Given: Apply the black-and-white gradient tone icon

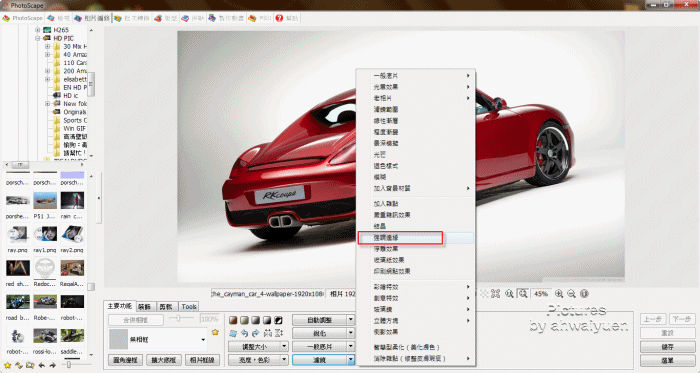Looking at the screenshot, I should [267, 320].
